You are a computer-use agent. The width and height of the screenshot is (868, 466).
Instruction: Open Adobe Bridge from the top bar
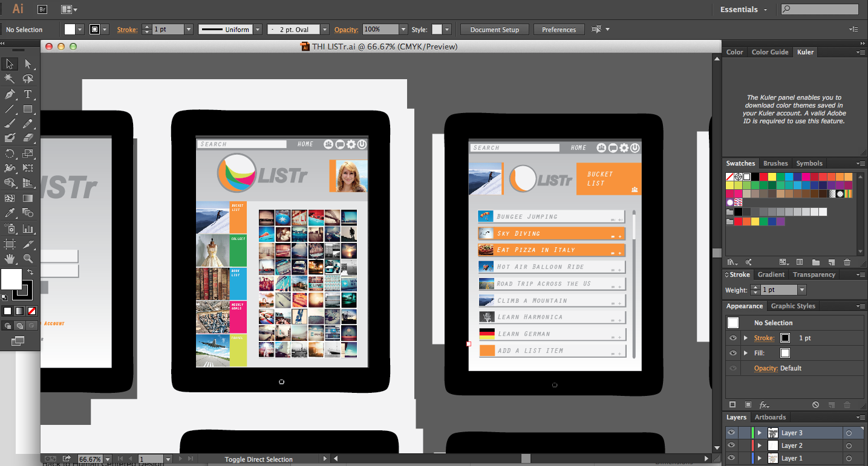point(42,9)
